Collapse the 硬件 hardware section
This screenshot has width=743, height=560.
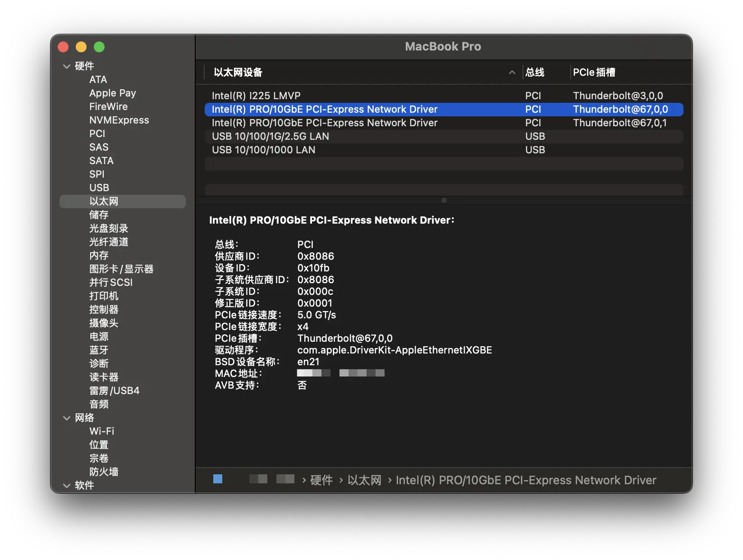click(67, 66)
